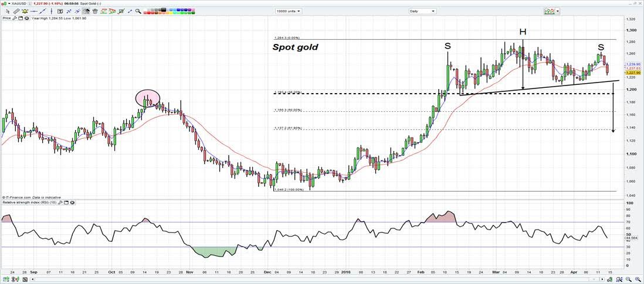
Task: Select the arrow cursor tool
Action: pos(8,11)
